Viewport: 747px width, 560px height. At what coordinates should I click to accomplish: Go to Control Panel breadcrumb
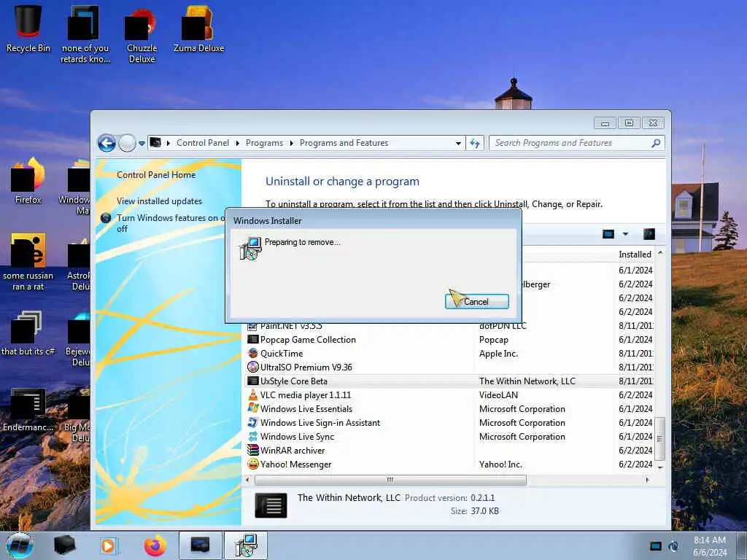pos(203,143)
